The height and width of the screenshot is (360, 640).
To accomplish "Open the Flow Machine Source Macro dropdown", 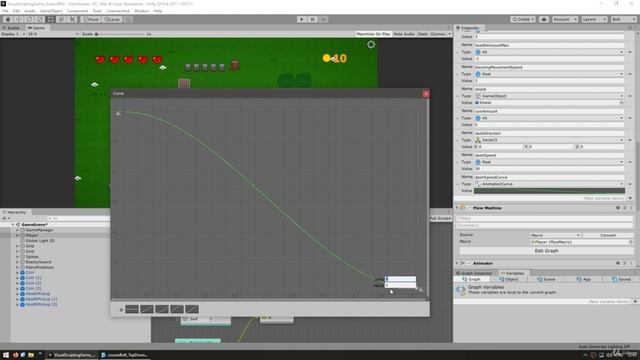I will [555, 236].
